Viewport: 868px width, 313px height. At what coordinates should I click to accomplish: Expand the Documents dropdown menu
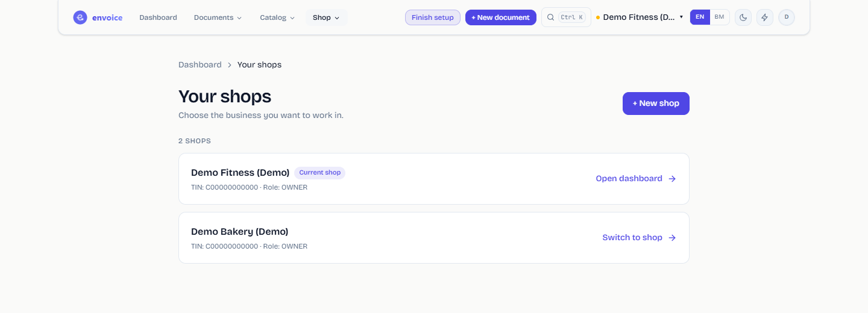[218, 17]
